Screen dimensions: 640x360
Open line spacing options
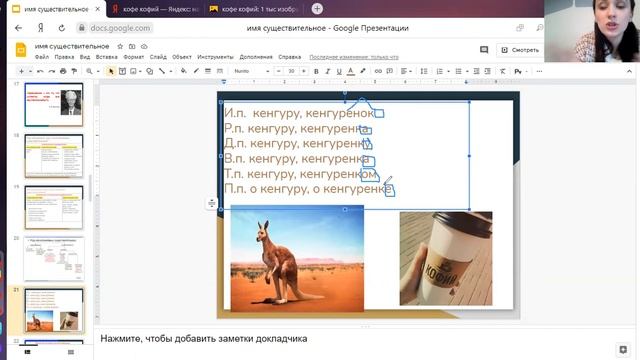pyautogui.click(x=424, y=71)
